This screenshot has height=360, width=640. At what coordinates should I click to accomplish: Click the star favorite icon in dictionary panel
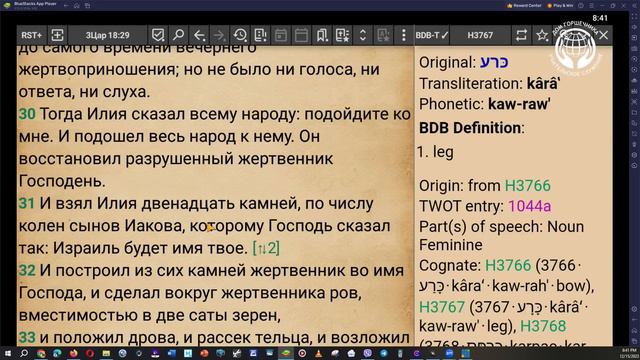[x=542, y=35]
